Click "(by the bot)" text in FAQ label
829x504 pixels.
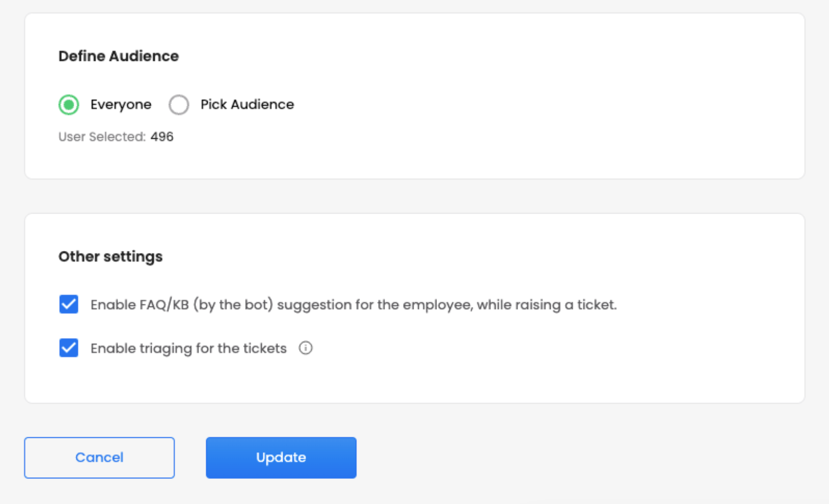pos(233,305)
